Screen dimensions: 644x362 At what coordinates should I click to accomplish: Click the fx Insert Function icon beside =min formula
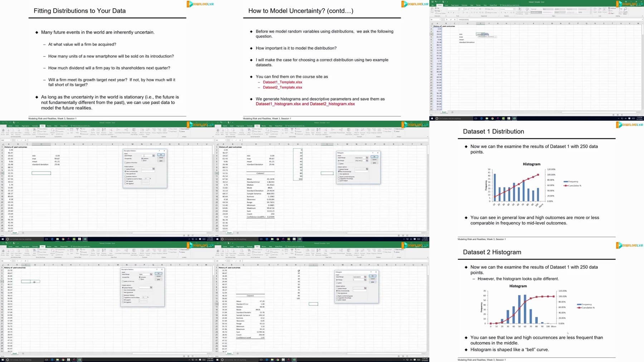[x=455, y=19]
